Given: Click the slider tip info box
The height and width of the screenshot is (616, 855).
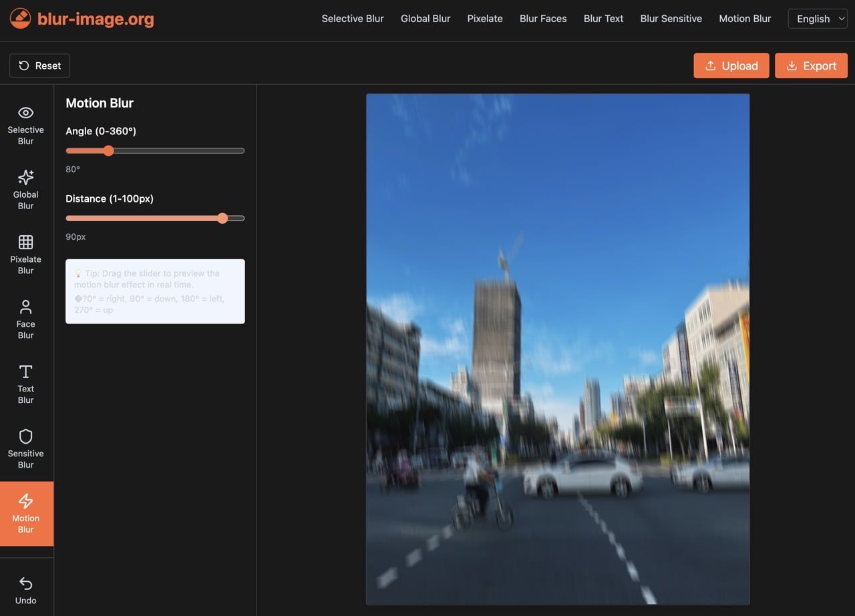Looking at the screenshot, I should point(155,291).
